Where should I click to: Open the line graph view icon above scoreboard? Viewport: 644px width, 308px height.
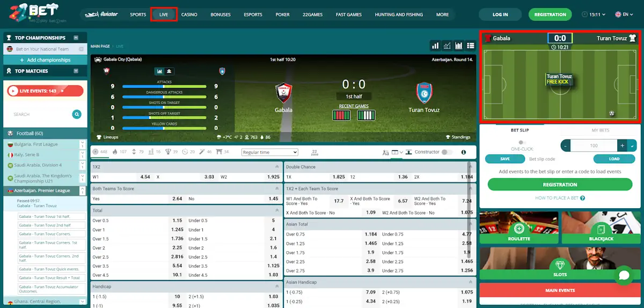(x=448, y=46)
